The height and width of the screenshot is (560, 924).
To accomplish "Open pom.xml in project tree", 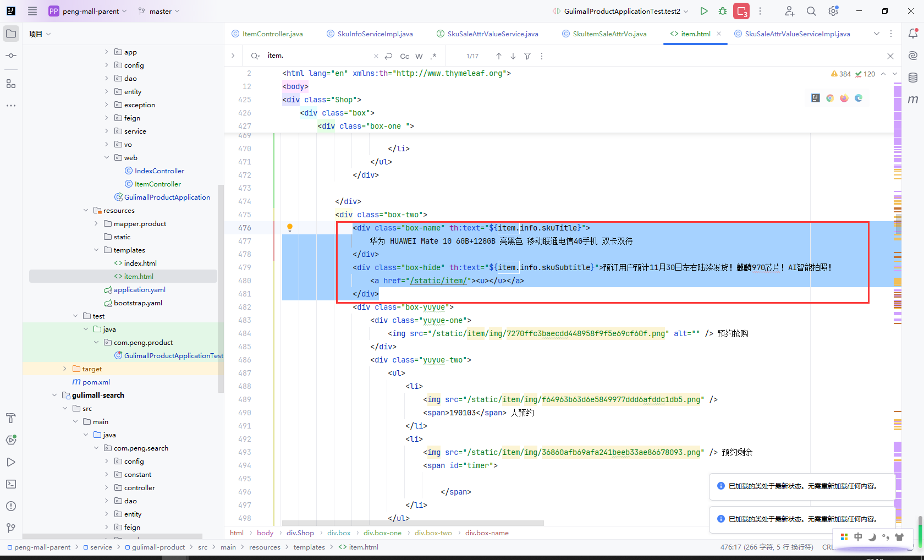I will pyautogui.click(x=91, y=382).
